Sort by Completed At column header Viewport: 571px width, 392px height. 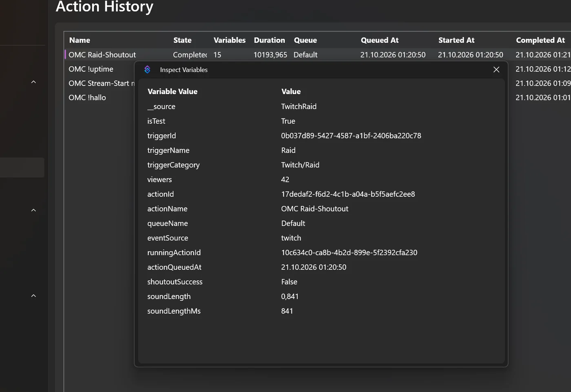(x=540, y=40)
